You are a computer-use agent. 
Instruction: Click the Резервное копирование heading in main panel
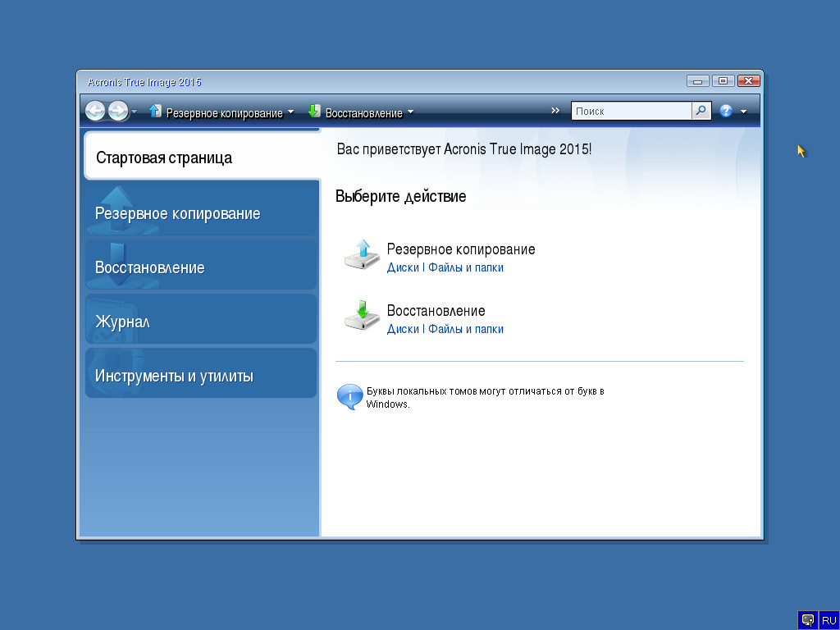tap(461, 249)
